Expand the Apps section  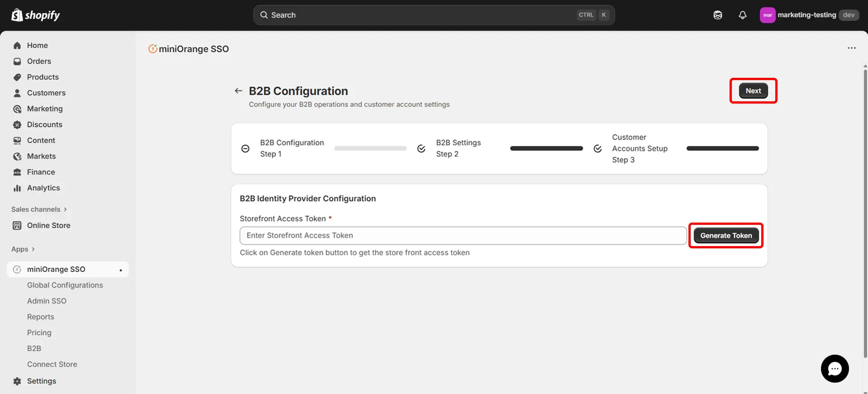tap(23, 249)
